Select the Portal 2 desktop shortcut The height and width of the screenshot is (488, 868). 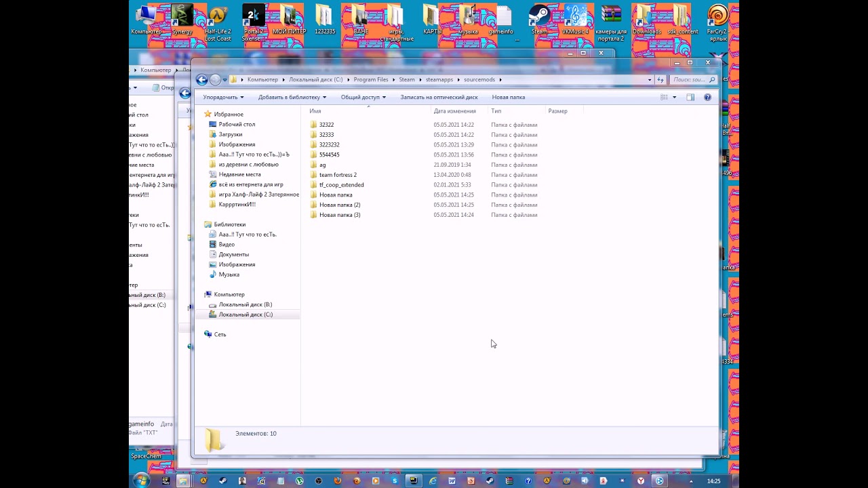(x=253, y=22)
